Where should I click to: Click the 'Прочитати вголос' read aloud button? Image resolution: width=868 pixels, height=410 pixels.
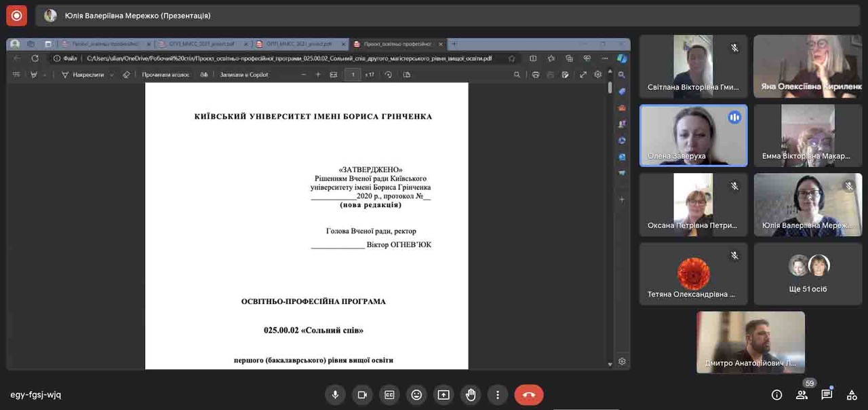(165, 75)
